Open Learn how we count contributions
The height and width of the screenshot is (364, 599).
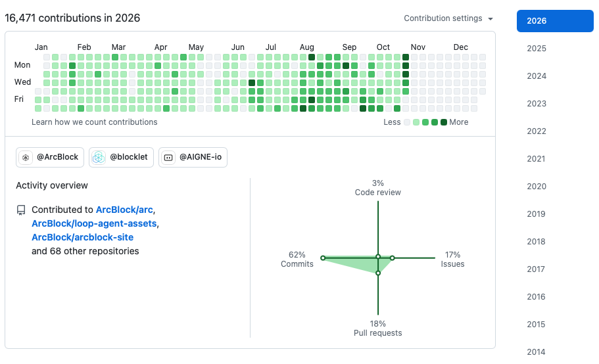click(95, 122)
